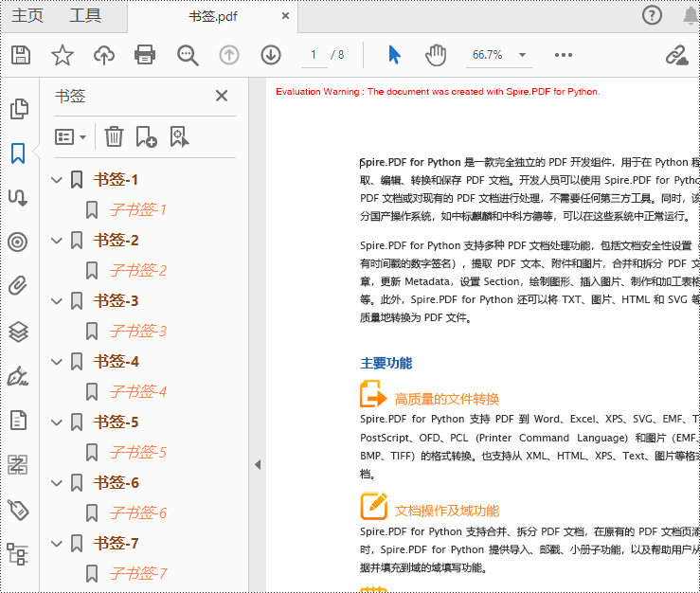Open Page Thumbnails panel
Image resolution: width=700 pixels, height=593 pixels.
(x=19, y=109)
